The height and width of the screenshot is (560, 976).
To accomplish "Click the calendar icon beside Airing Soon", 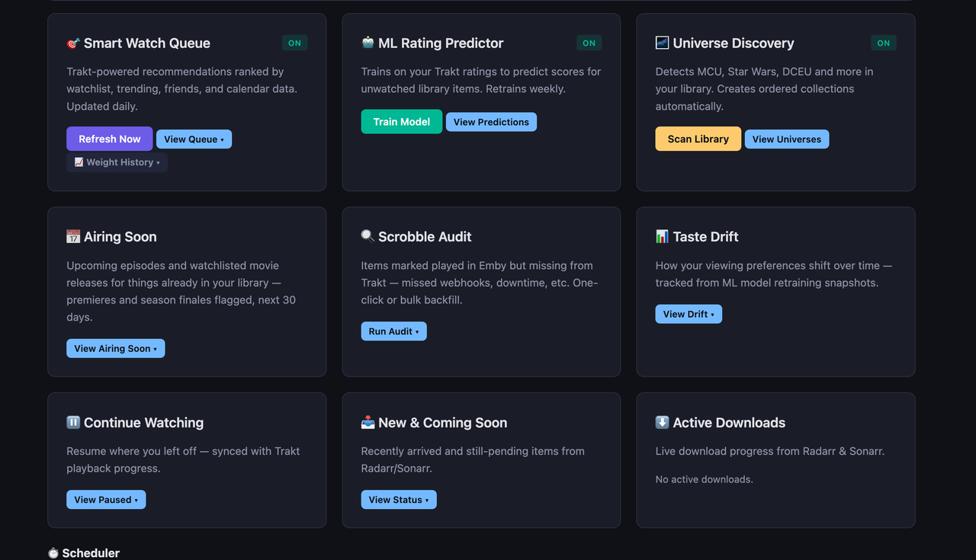I will pos(73,236).
